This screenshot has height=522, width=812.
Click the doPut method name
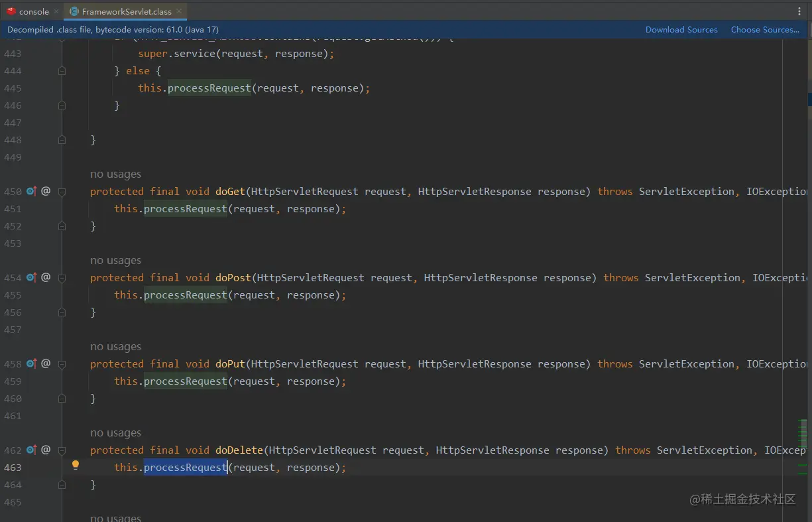click(x=230, y=364)
